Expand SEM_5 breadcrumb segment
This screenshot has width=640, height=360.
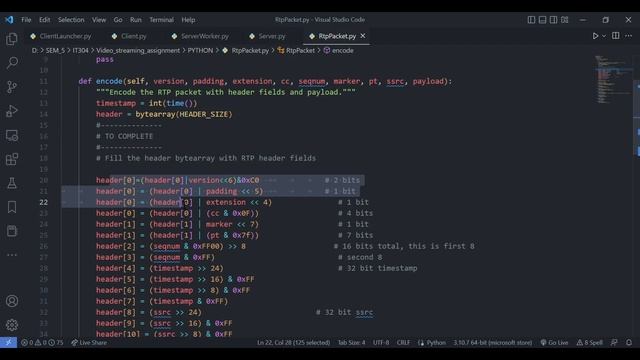(55, 51)
